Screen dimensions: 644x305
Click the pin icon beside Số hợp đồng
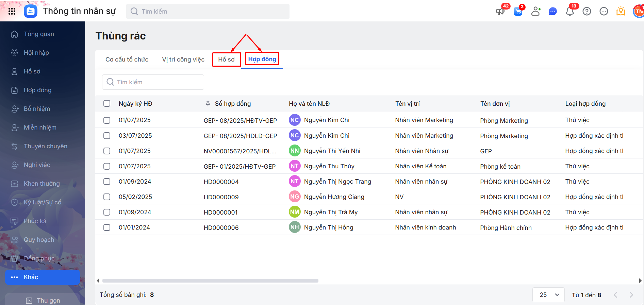coord(208,104)
